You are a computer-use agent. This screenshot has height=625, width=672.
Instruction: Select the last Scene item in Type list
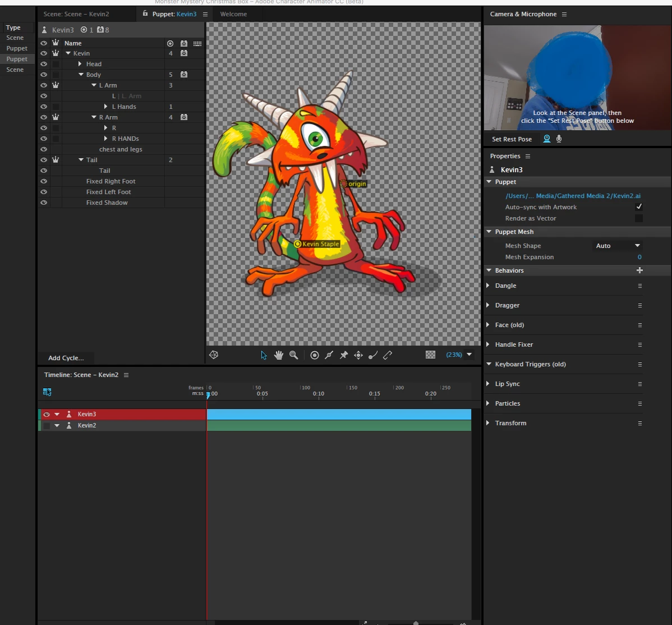pos(15,70)
